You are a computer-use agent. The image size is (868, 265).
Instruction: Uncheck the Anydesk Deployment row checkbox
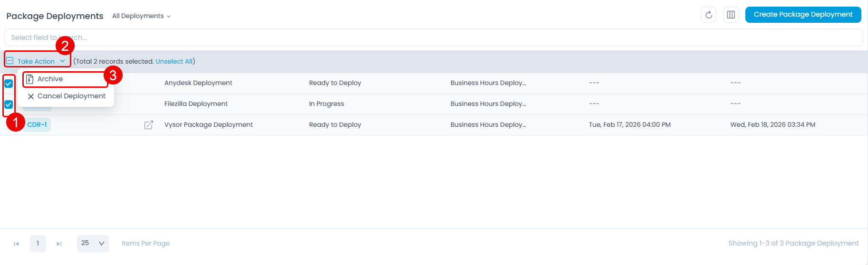9,84
